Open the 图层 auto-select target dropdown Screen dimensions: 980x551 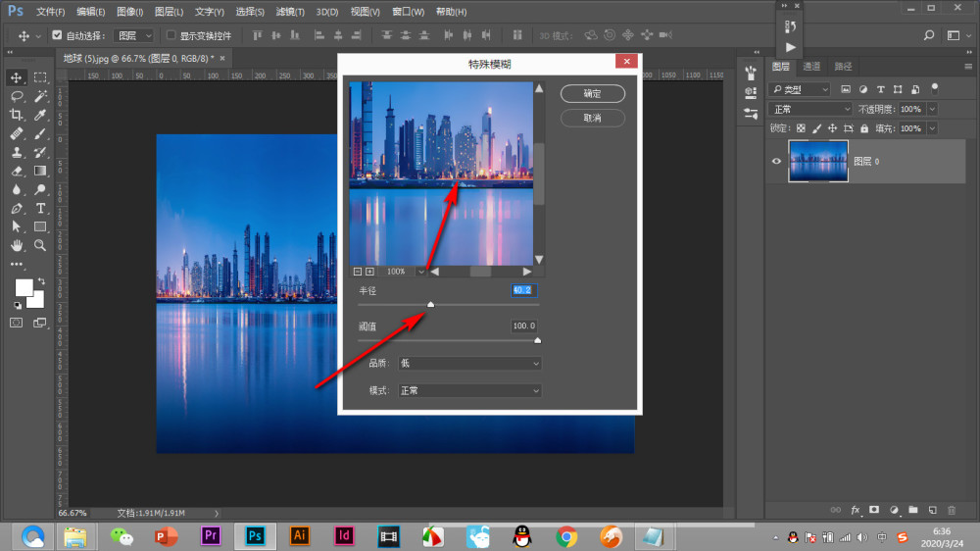tap(134, 35)
